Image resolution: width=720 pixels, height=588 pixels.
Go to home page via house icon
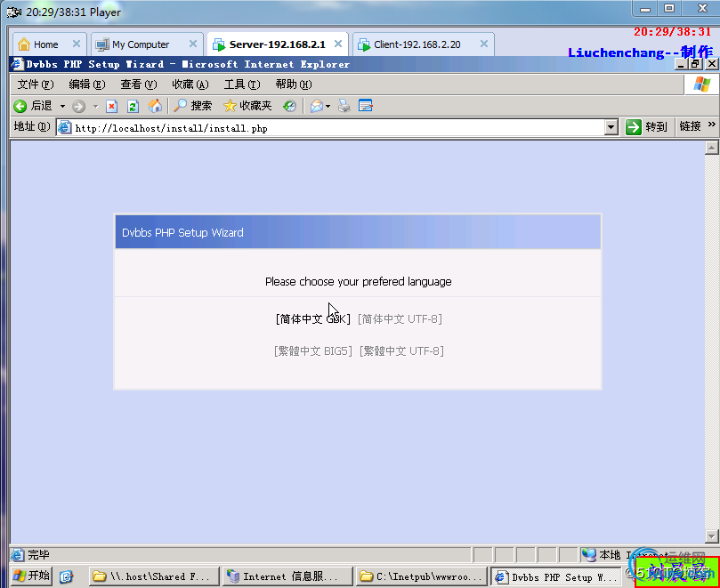(155, 106)
